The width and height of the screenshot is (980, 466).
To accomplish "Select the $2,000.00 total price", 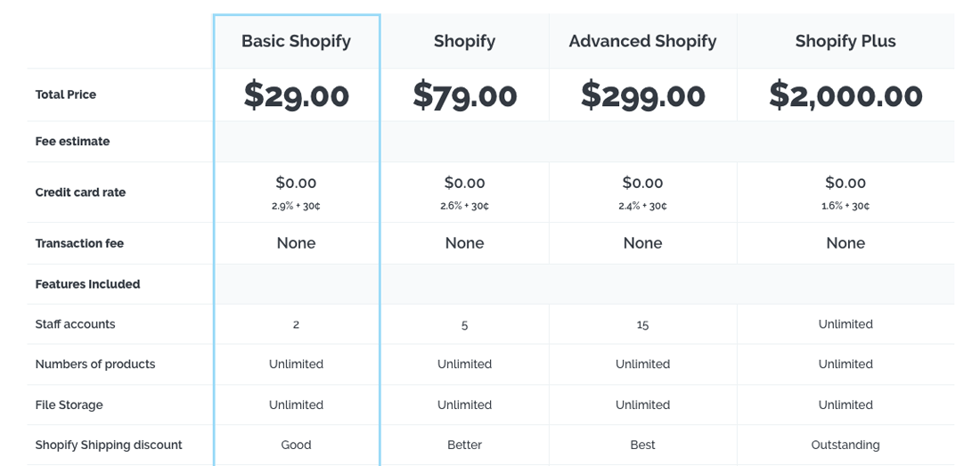I will click(845, 95).
